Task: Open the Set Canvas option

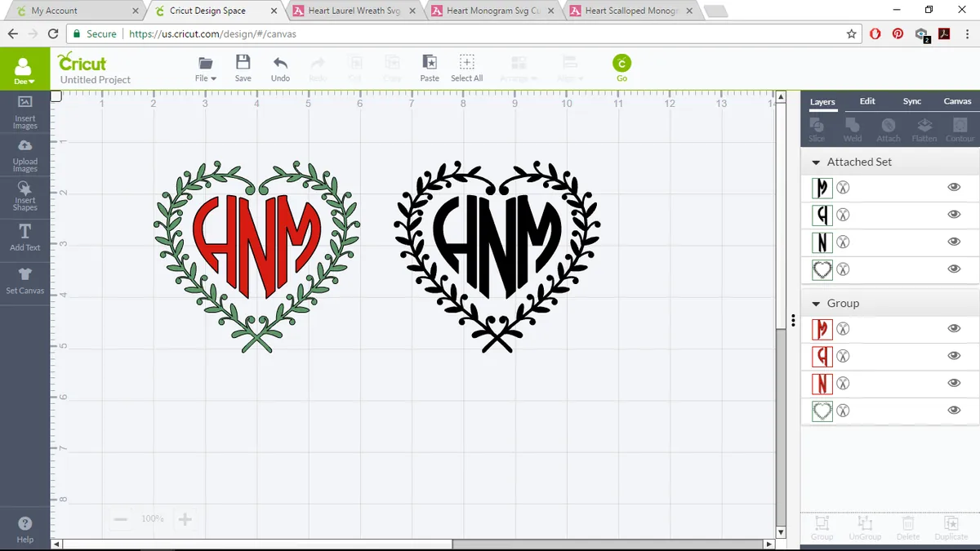Action: coord(24,281)
